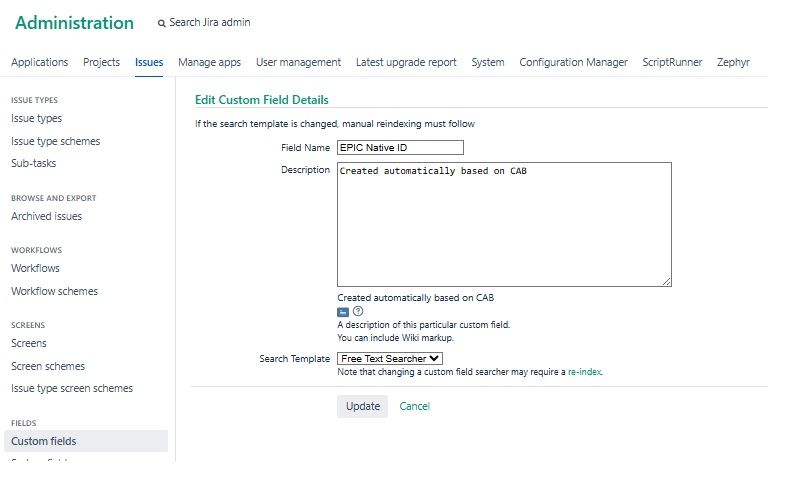Click the wiki preview icon below description
The height and width of the screenshot is (479, 803).
pos(343,312)
